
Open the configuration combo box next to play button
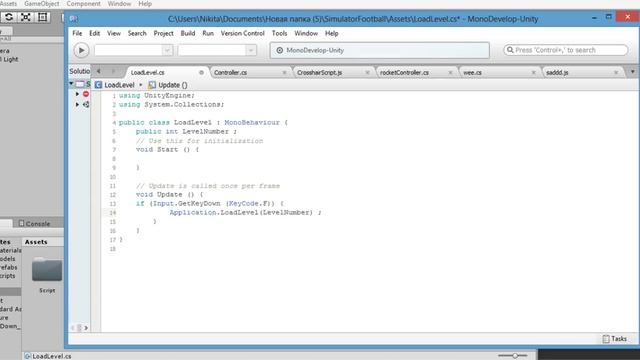133,50
